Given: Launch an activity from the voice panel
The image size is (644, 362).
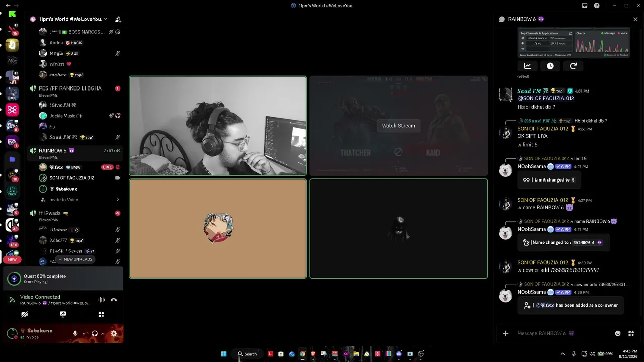Looking at the screenshot, I should point(101,314).
